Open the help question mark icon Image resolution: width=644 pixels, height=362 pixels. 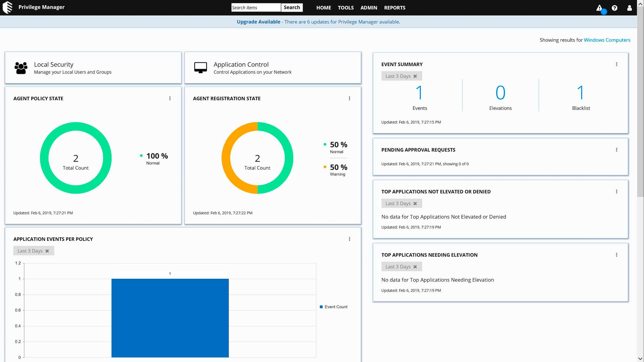pyautogui.click(x=614, y=8)
